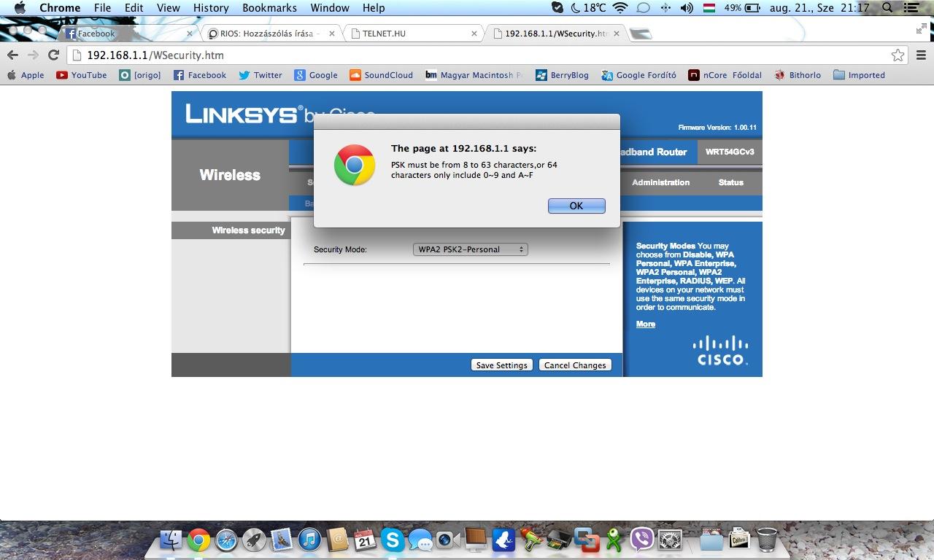Open the Administration router tab
Image resolution: width=934 pixels, height=560 pixels.
pos(660,182)
